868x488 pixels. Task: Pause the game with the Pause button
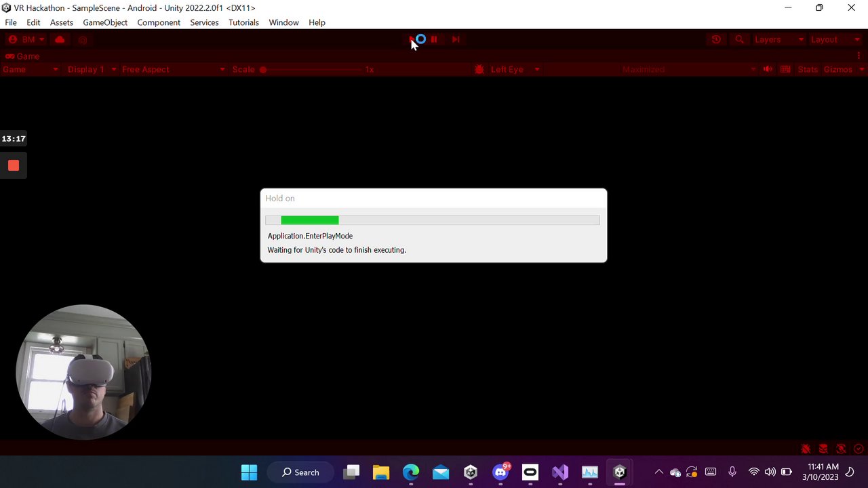pos(434,39)
